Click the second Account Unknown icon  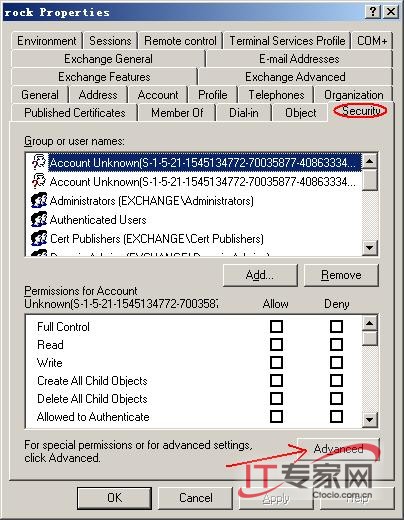pos(39,182)
